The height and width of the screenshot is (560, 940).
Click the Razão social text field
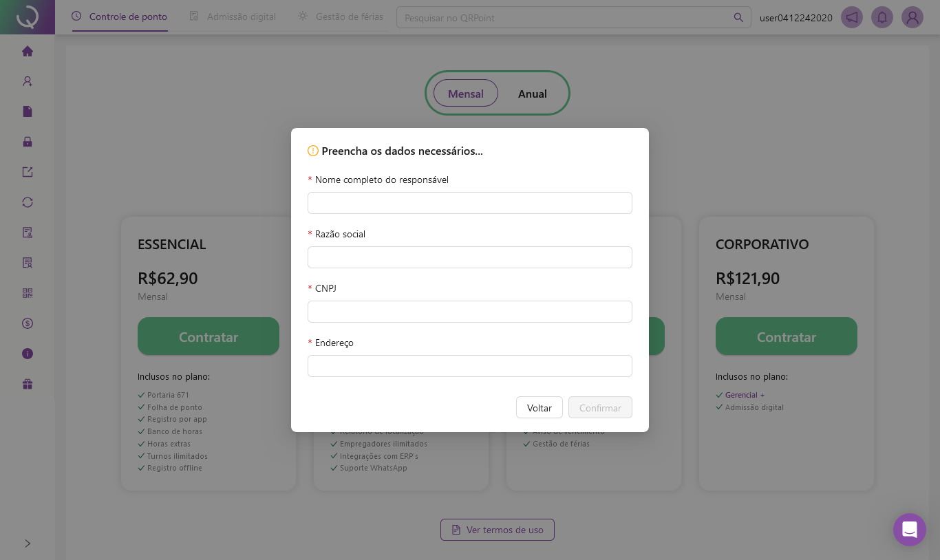click(x=470, y=257)
